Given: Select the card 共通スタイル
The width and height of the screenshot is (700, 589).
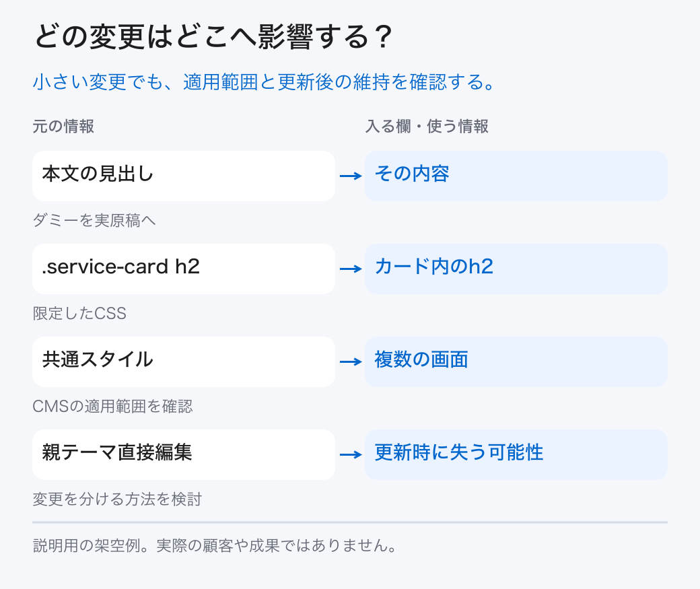Looking at the screenshot, I should [184, 361].
